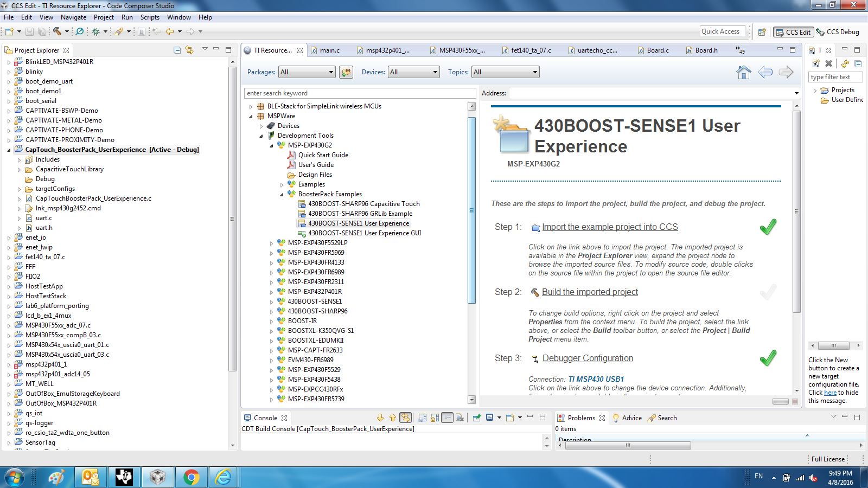Click the 'here' link to hide message
Screen dimensions: 868x488
click(830, 393)
